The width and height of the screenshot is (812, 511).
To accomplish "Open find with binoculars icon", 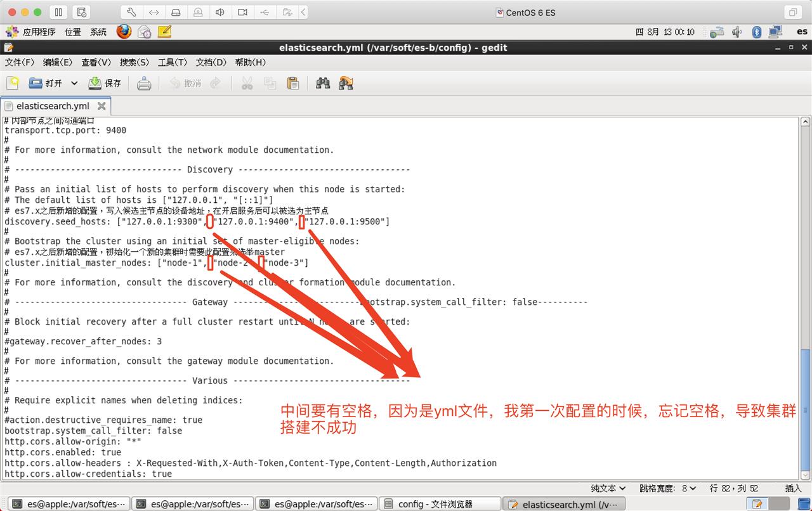I will tap(323, 83).
